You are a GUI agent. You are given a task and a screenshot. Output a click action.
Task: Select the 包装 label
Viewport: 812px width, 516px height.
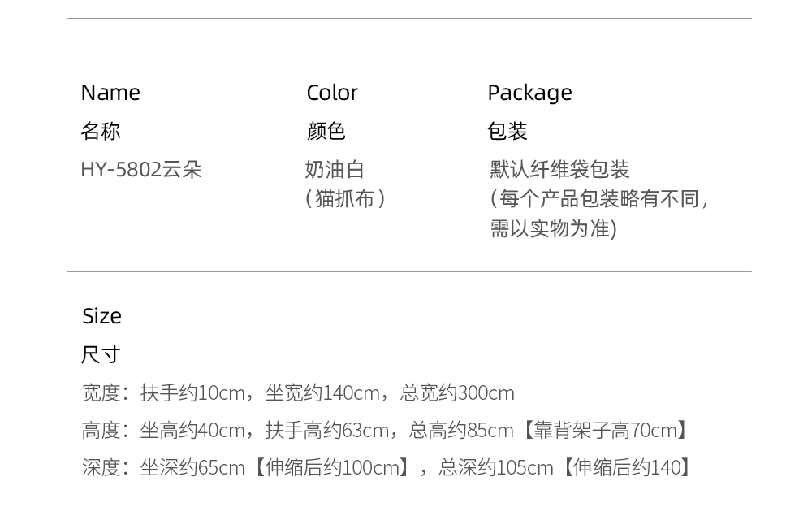[x=508, y=131]
